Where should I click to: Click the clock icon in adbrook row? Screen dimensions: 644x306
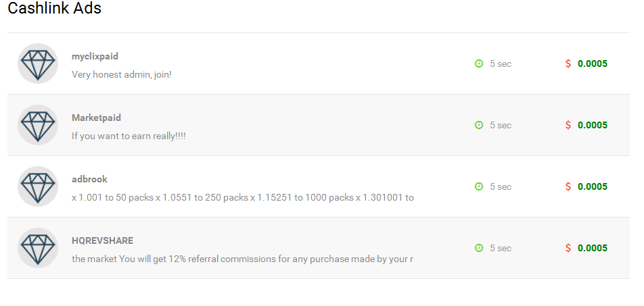pos(479,186)
